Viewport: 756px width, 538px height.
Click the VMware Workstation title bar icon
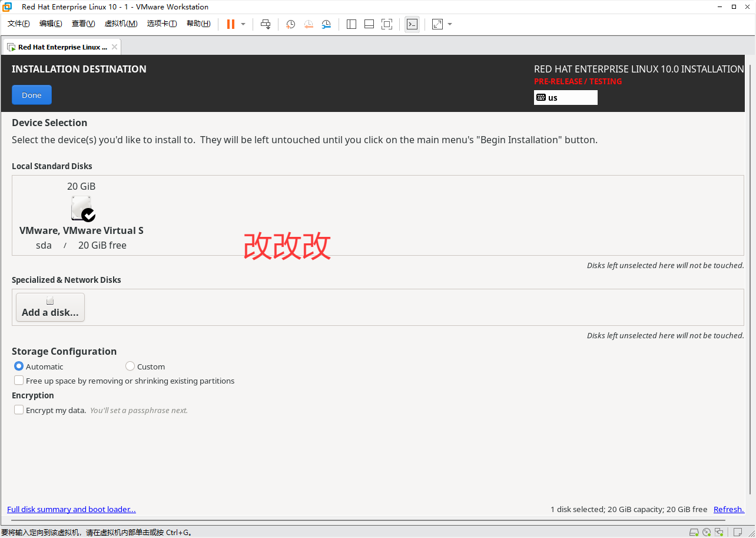(8, 7)
